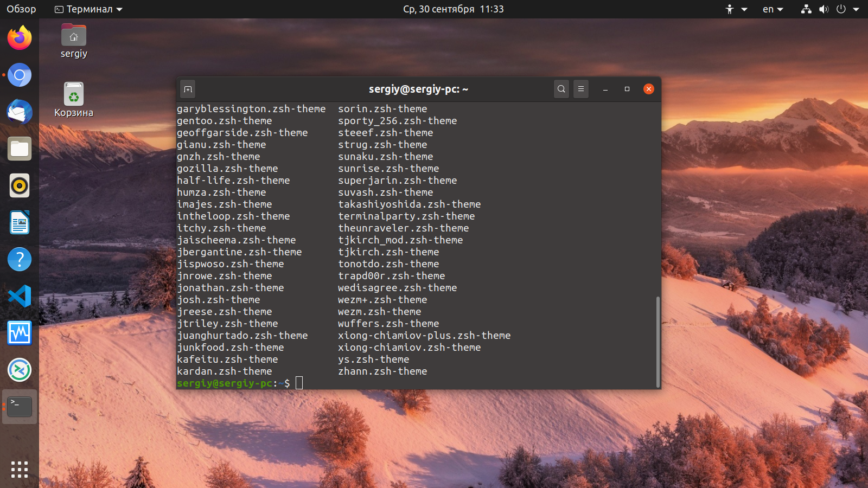Click the half-life.zsh-theme entry
This screenshot has width=868, height=488.
click(233, 181)
